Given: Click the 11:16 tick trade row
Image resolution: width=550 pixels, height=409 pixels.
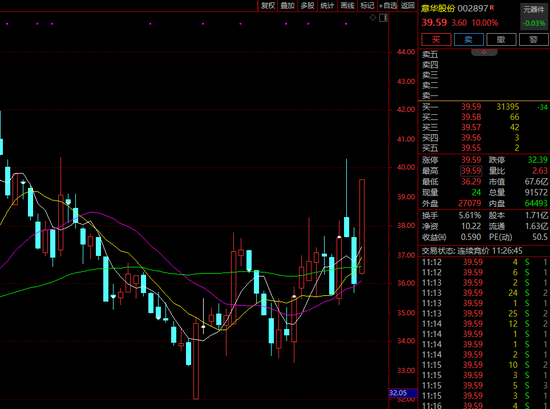Looking at the screenshot, I should tap(484, 405).
